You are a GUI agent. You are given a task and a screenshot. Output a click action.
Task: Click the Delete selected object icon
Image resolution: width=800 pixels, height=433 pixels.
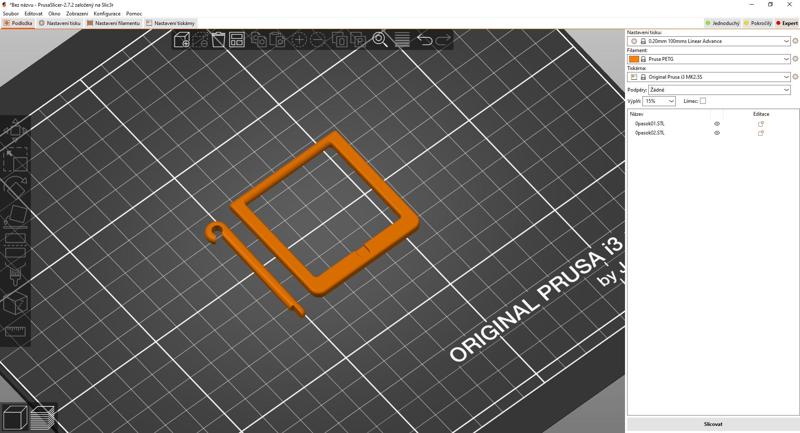point(199,40)
